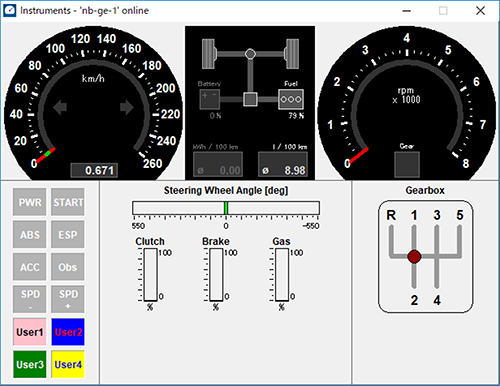Click the km/h label on speedometer
500x386 pixels.
pos(93,79)
